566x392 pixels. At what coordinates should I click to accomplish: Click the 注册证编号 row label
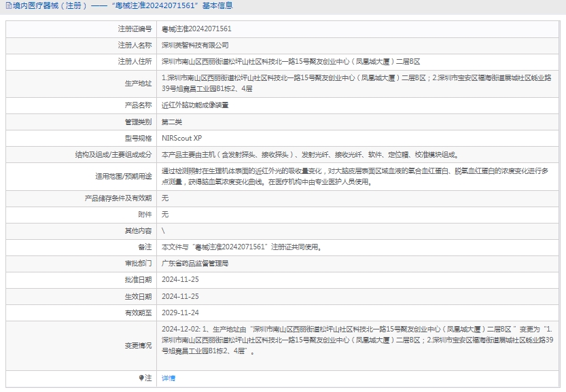[x=135, y=29]
